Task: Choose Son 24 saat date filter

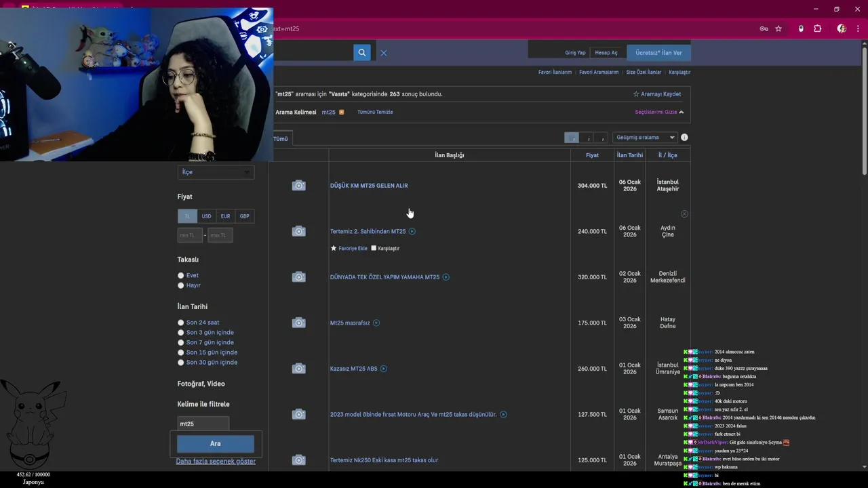Action: point(180,323)
